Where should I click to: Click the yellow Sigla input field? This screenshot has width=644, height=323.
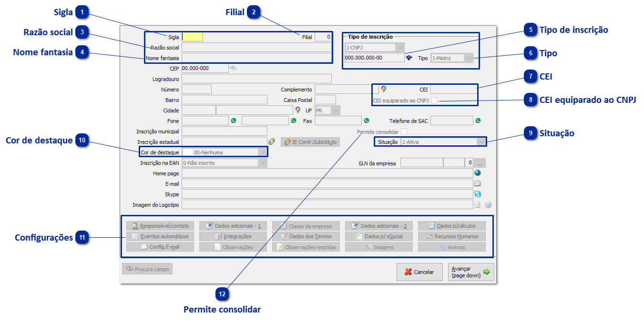coord(193,37)
